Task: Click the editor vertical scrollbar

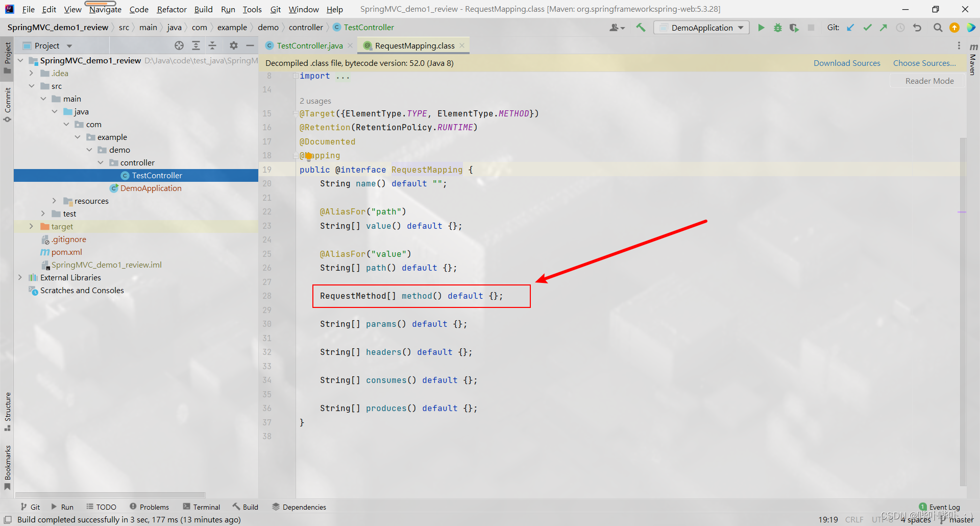Action: coord(963,312)
